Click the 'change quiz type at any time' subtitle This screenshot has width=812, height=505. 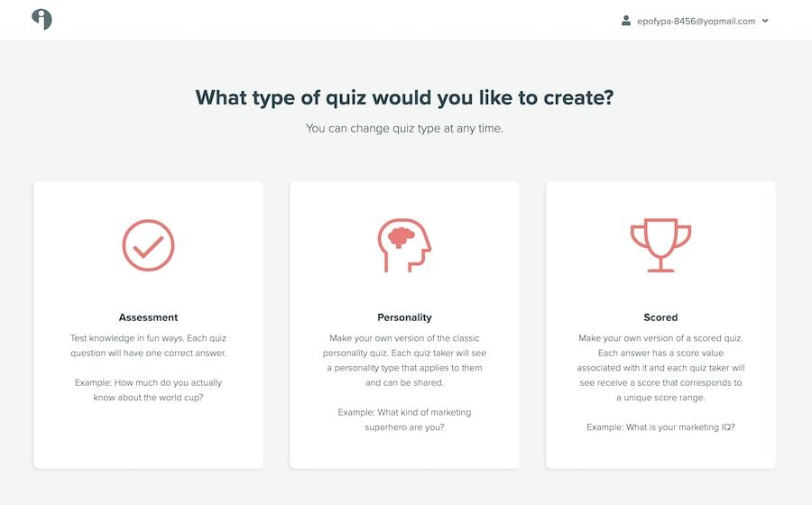coord(404,128)
